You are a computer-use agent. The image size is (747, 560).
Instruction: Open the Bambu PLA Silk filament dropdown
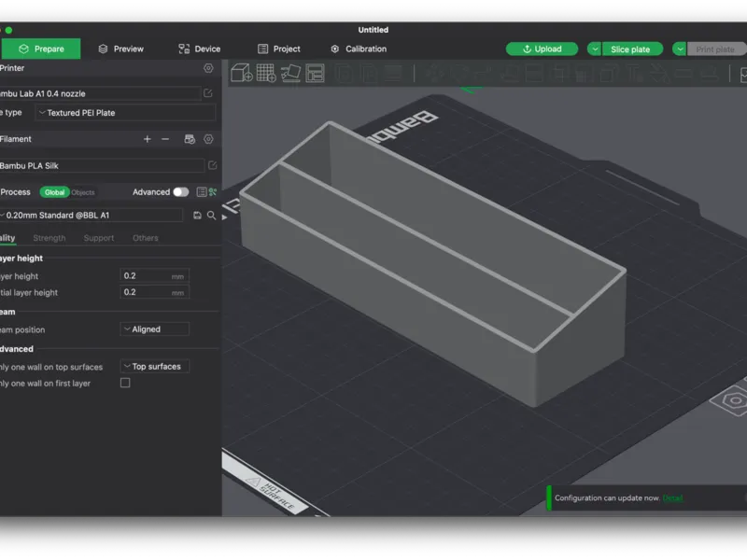pyautogui.click(x=102, y=165)
